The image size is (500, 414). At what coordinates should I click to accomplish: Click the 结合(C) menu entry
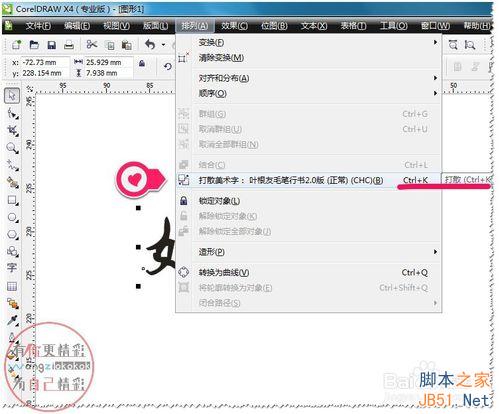click(308, 165)
